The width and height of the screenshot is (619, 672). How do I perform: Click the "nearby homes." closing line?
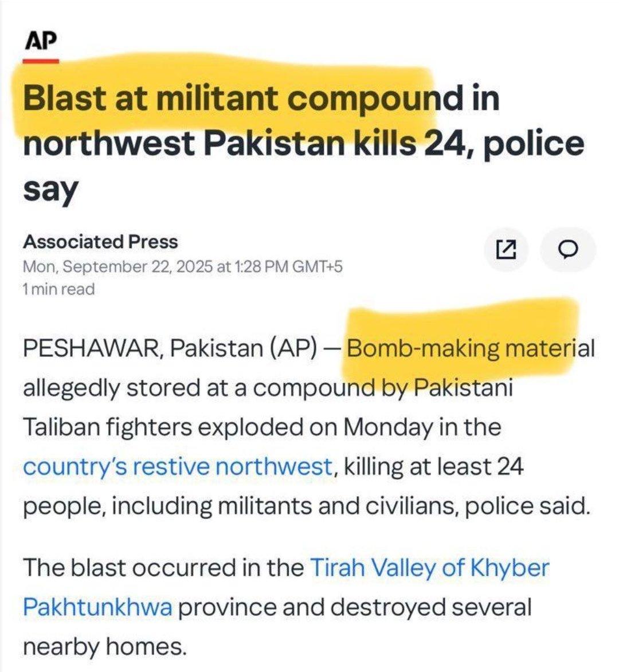[105, 647]
